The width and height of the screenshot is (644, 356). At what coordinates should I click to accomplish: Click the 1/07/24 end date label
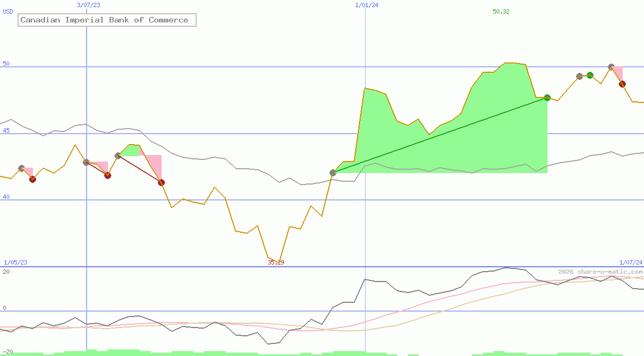point(631,262)
